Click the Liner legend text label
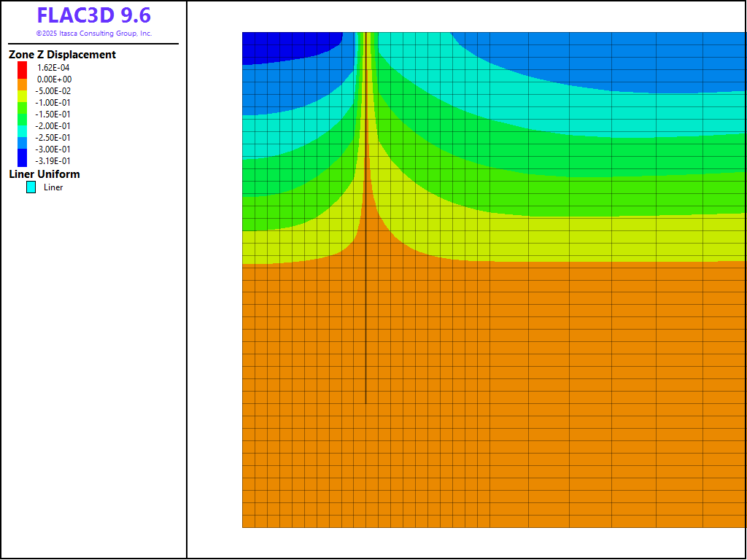Screen dimensions: 747x560 click(53, 187)
